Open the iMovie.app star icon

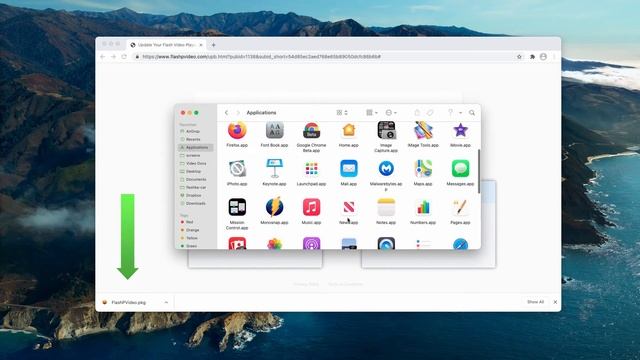click(460, 131)
